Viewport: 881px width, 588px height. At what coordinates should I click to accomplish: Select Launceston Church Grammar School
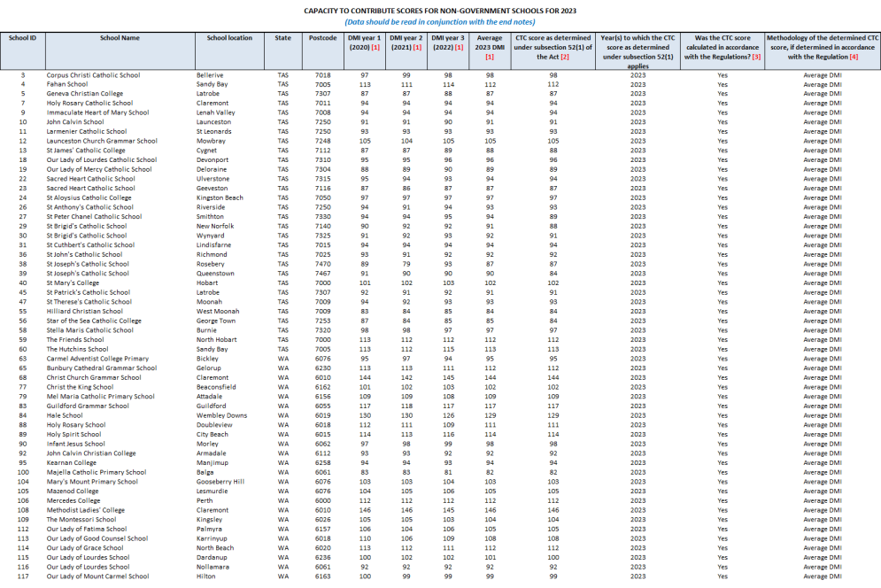[102, 141]
